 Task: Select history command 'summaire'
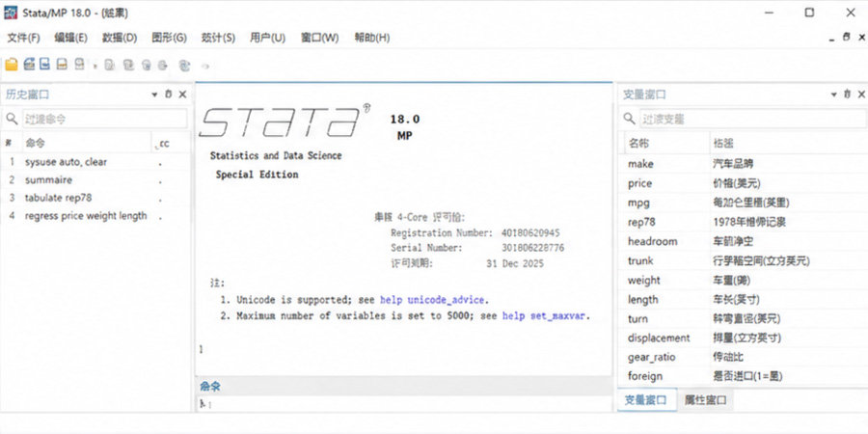[95, 180]
